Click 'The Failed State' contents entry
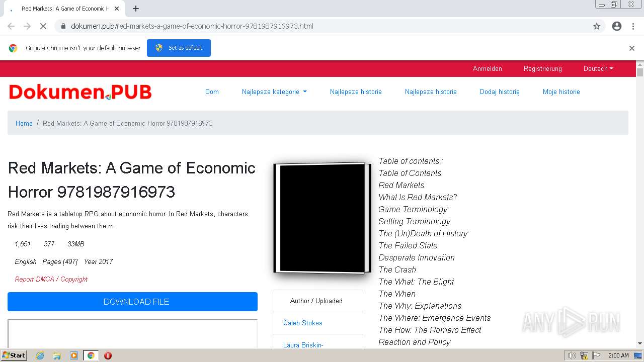 click(408, 245)
